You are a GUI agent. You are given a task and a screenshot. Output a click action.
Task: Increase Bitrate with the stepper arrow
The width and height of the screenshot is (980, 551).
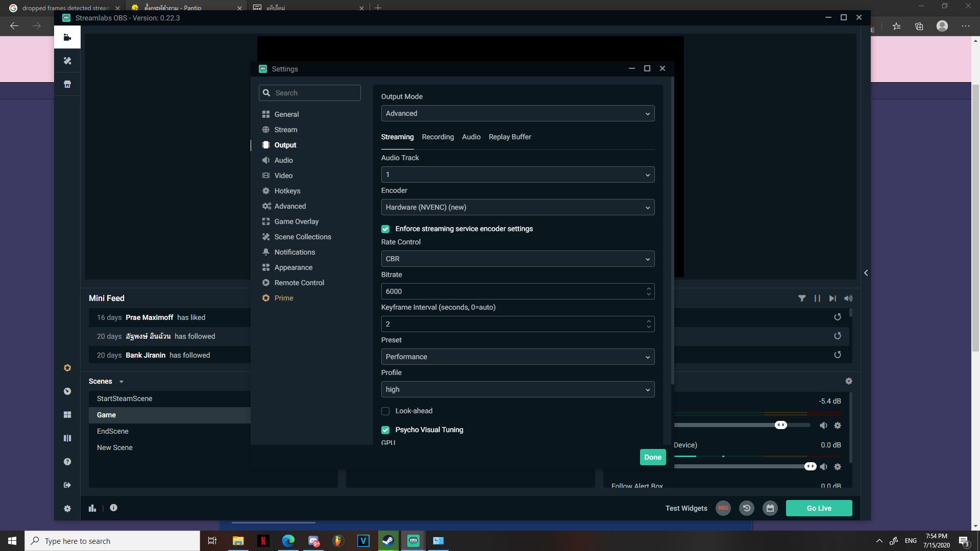(649, 288)
